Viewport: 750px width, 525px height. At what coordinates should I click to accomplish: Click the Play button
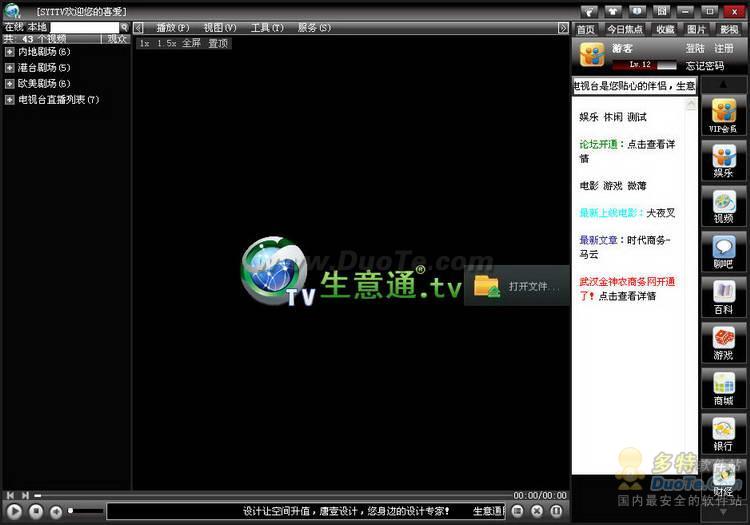tap(15, 512)
